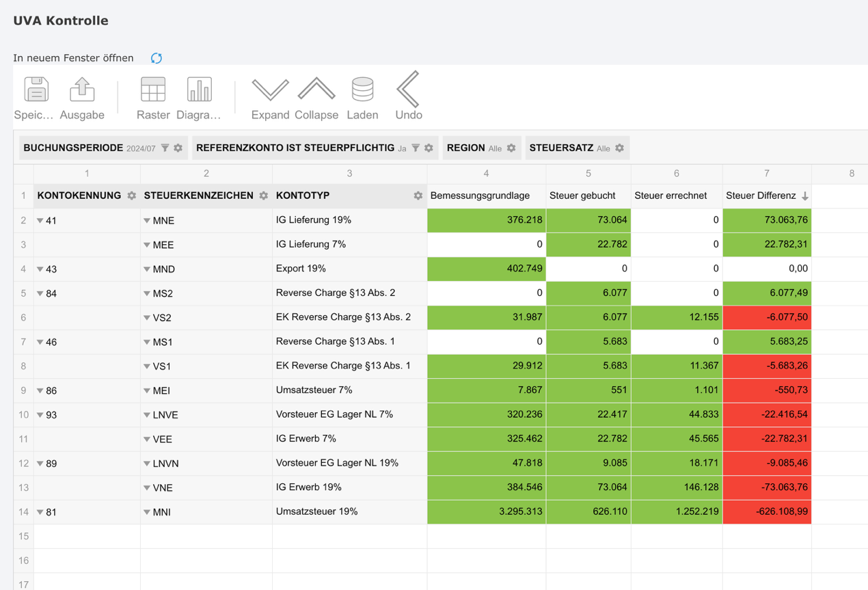
Task: Click In neuem Fenster öffnen link
Action: 73,58
